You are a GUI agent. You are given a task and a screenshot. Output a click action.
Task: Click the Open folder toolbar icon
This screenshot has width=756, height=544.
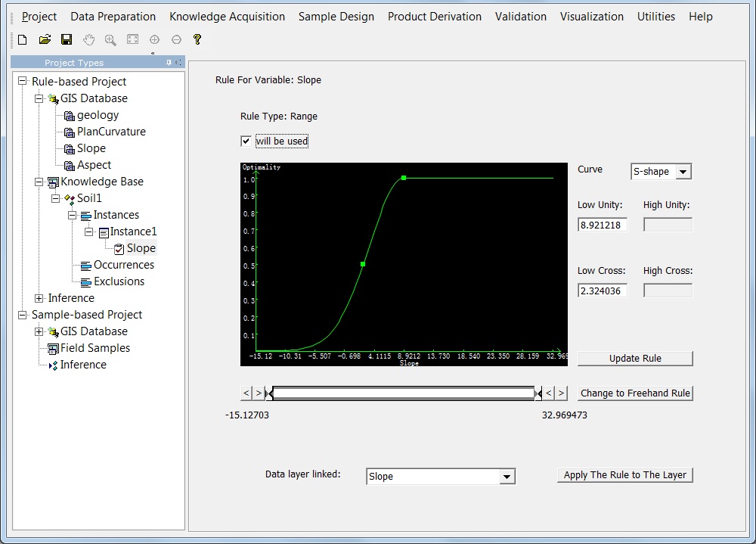(45, 39)
